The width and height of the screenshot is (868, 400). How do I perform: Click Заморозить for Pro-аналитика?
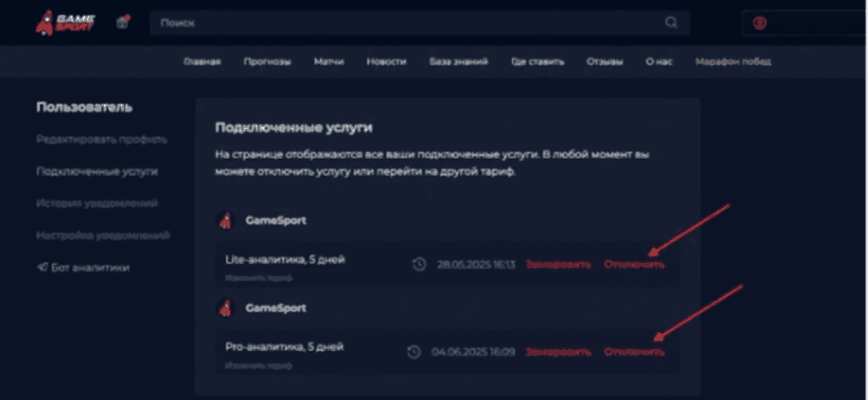pyautogui.click(x=558, y=352)
